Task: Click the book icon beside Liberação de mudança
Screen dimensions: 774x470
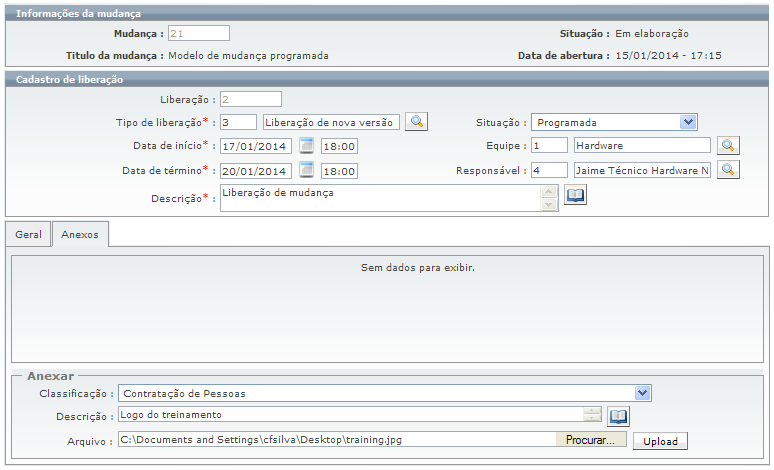Action: click(x=575, y=195)
